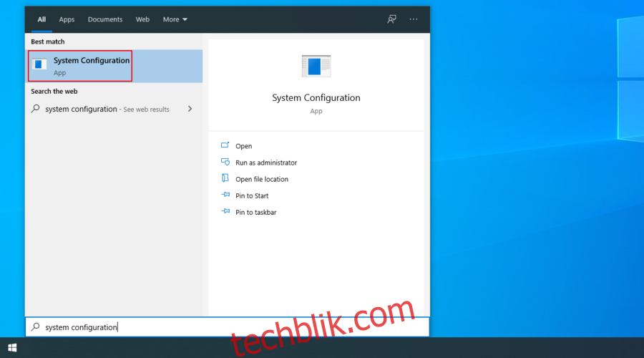This screenshot has height=358, width=644.
Task: Select the System Configuration best match
Action: [114, 66]
